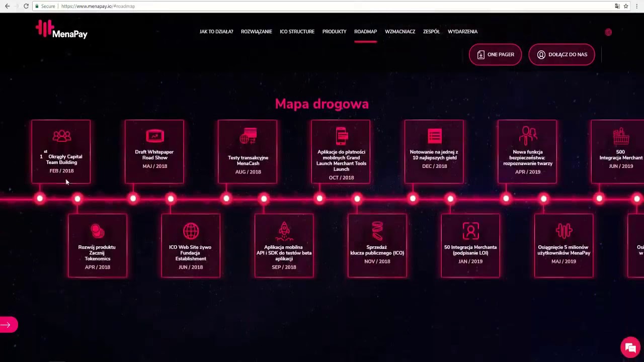Click the JUN / 2018 date text

[x=191, y=267]
